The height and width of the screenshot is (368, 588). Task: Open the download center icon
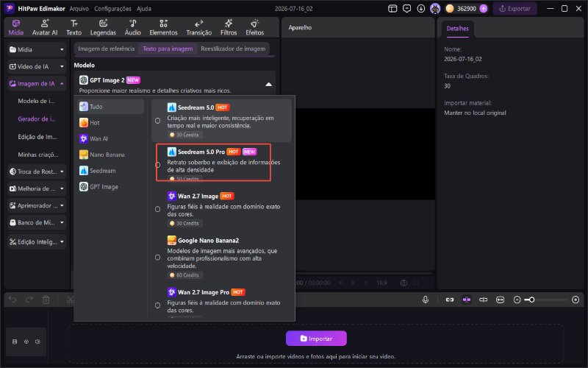pos(420,9)
